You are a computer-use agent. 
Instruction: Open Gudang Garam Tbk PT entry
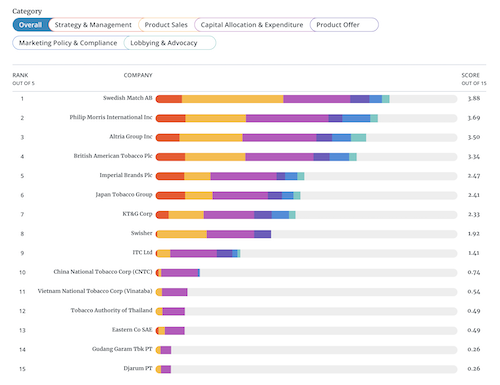pos(122,349)
